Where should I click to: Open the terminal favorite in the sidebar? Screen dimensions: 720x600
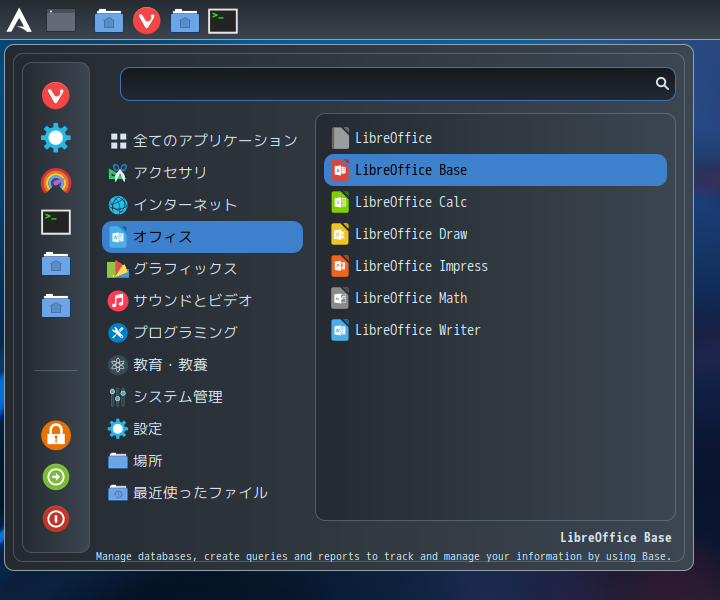56,222
